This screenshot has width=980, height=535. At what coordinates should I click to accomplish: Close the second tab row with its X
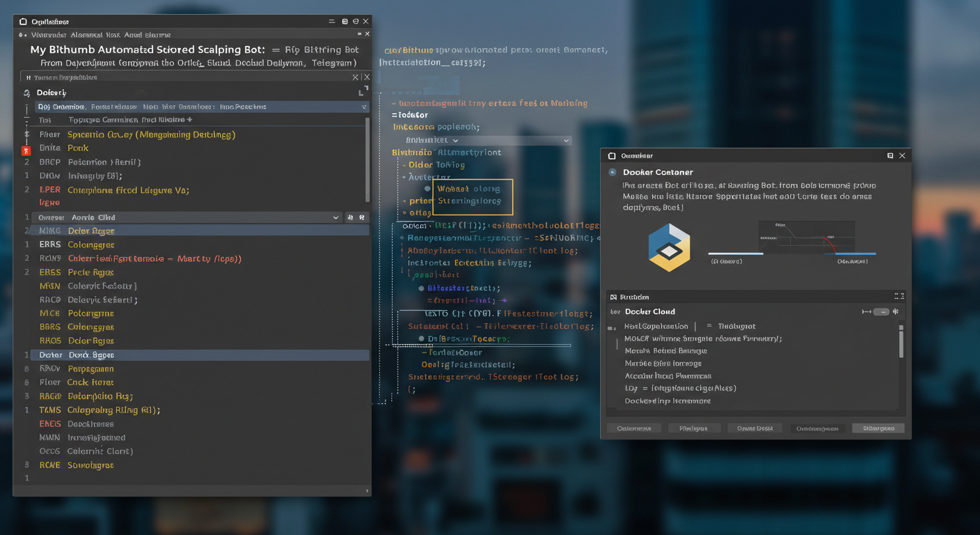tap(367, 34)
